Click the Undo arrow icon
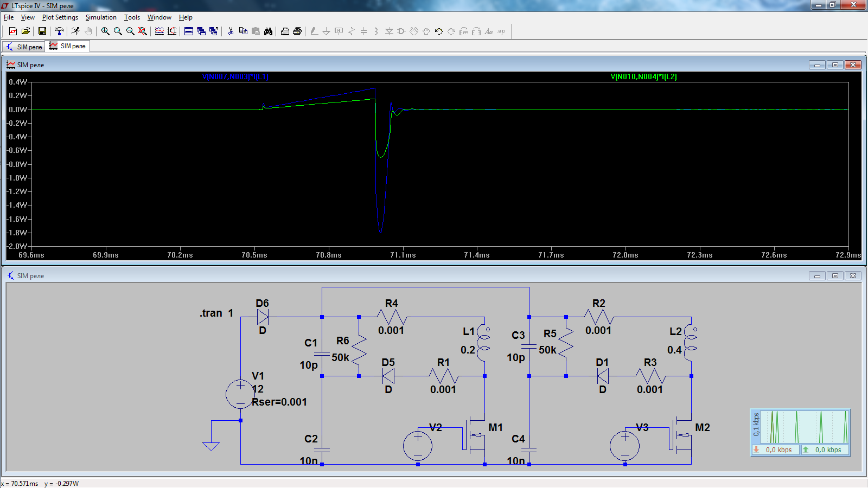868x488 pixels. (439, 31)
